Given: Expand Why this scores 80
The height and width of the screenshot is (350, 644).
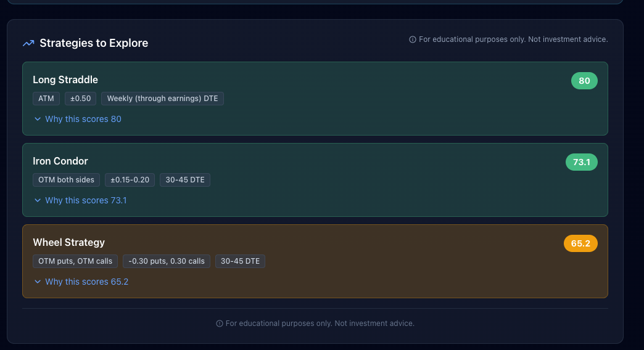Looking at the screenshot, I should (83, 119).
